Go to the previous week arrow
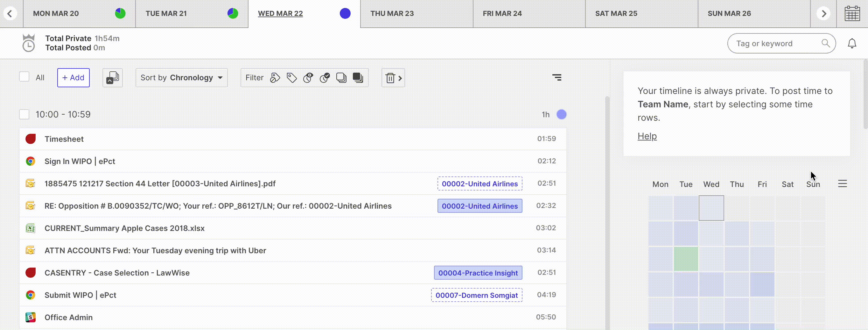This screenshot has width=868, height=330. (x=10, y=13)
